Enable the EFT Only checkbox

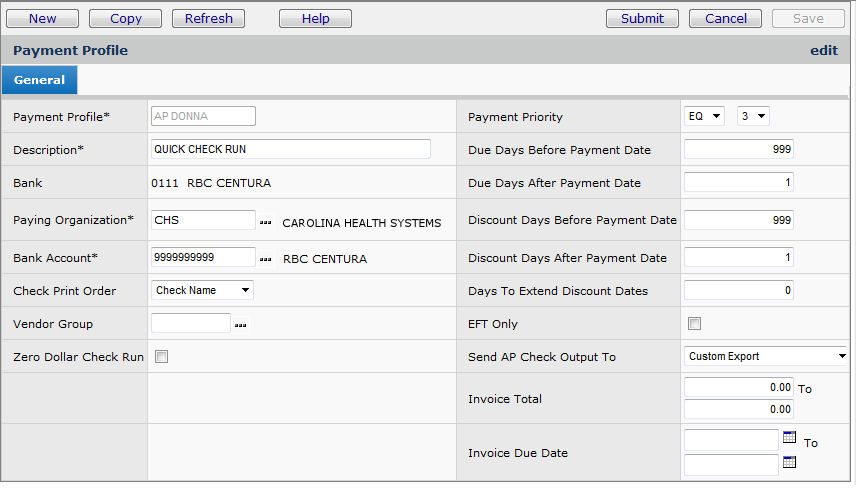tap(695, 324)
